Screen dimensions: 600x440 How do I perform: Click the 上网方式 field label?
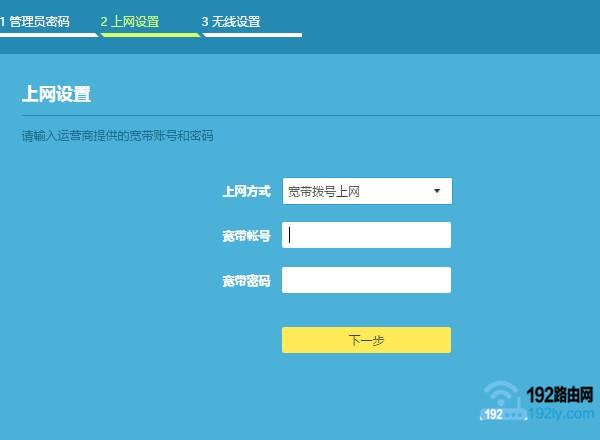coord(246,191)
